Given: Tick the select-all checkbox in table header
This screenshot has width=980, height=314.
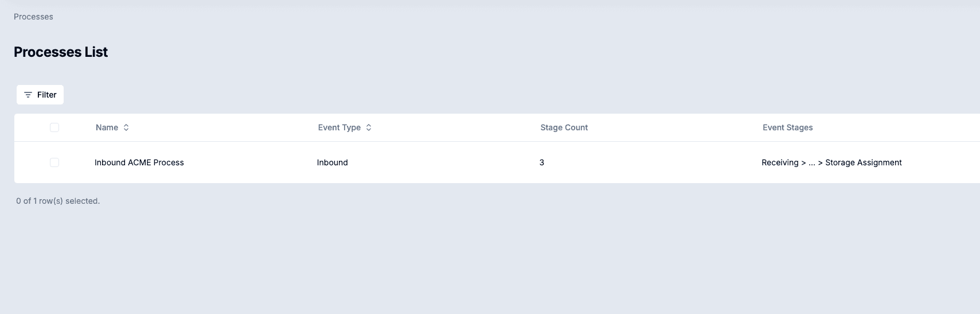Looking at the screenshot, I should [x=54, y=127].
